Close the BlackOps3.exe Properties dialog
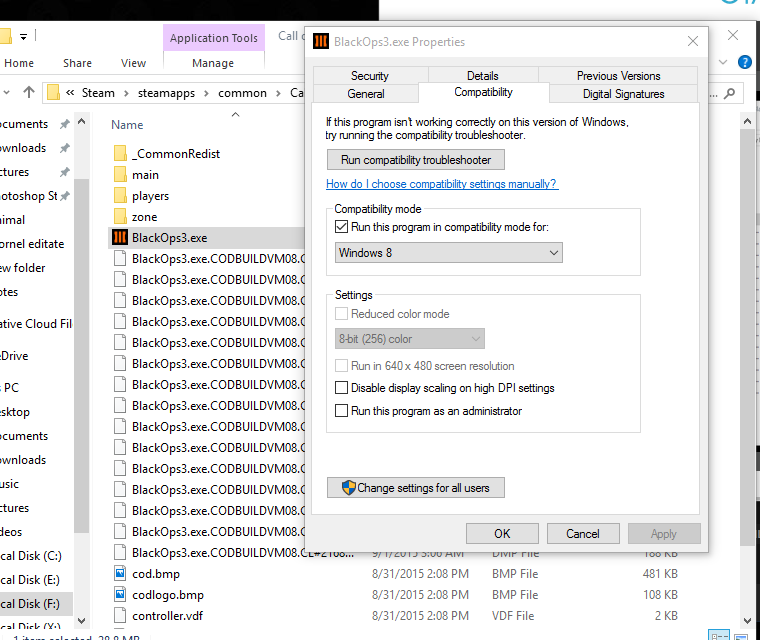This screenshot has width=760, height=640. tap(693, 41)
